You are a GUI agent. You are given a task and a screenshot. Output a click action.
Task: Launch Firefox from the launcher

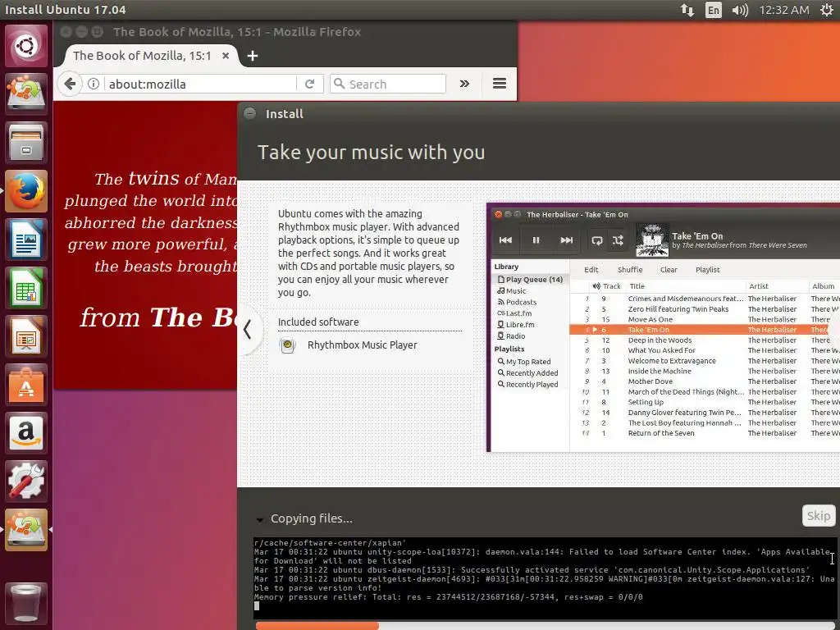pyautogui.click(x=25, y=190)
